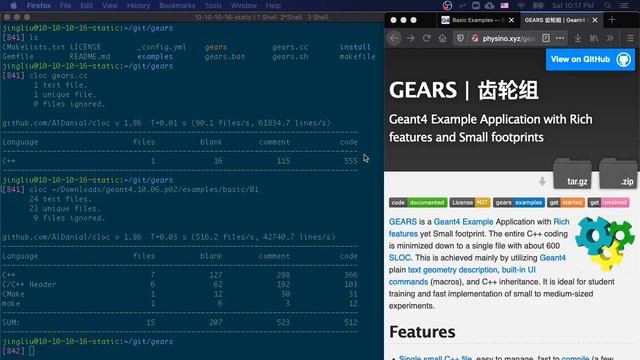Click the cloud upload menu bar icon
Viewport: 640px width, 360px height.
pos(489,5)
